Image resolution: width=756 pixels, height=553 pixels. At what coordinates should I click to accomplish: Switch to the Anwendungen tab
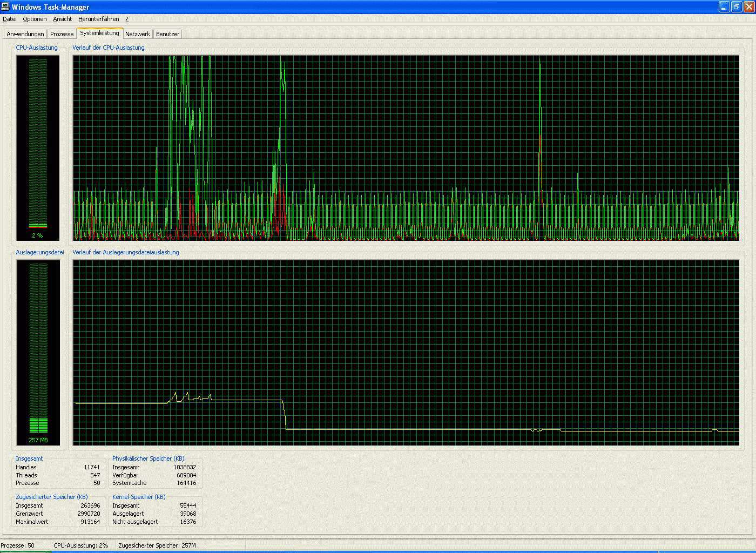click(x=25, y=34)
